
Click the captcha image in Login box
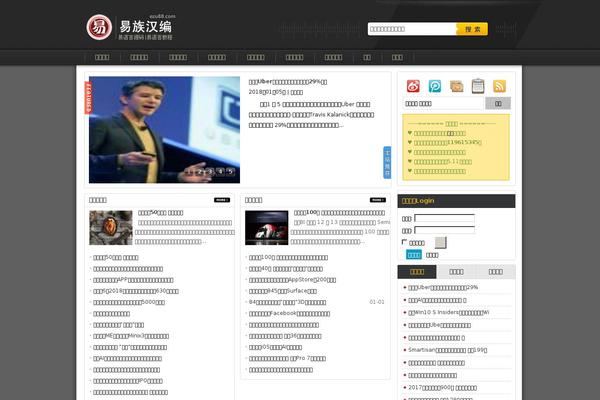(x=440, y=243)
